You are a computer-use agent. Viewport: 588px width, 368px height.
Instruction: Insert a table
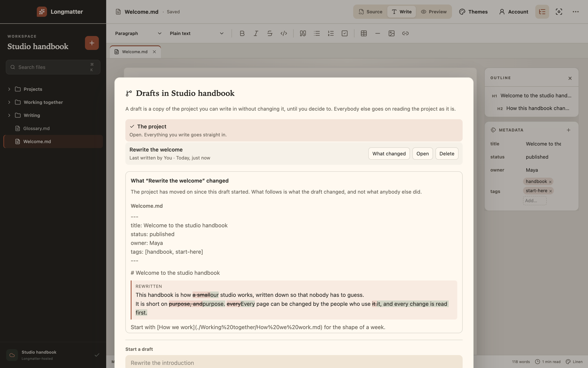coord(364,33)
